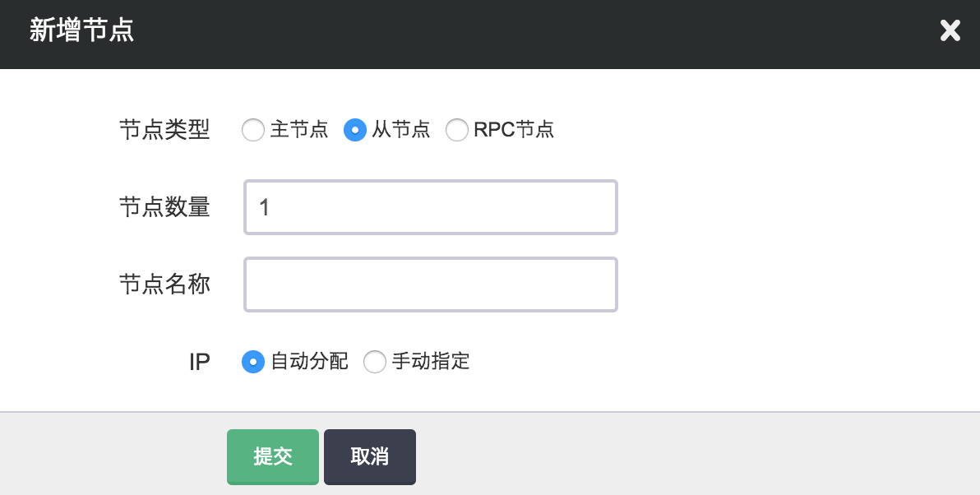The width and height of the screenshot is (980, 495).
Task: Enable 自动分配 IP radio option
Action: 253,362
